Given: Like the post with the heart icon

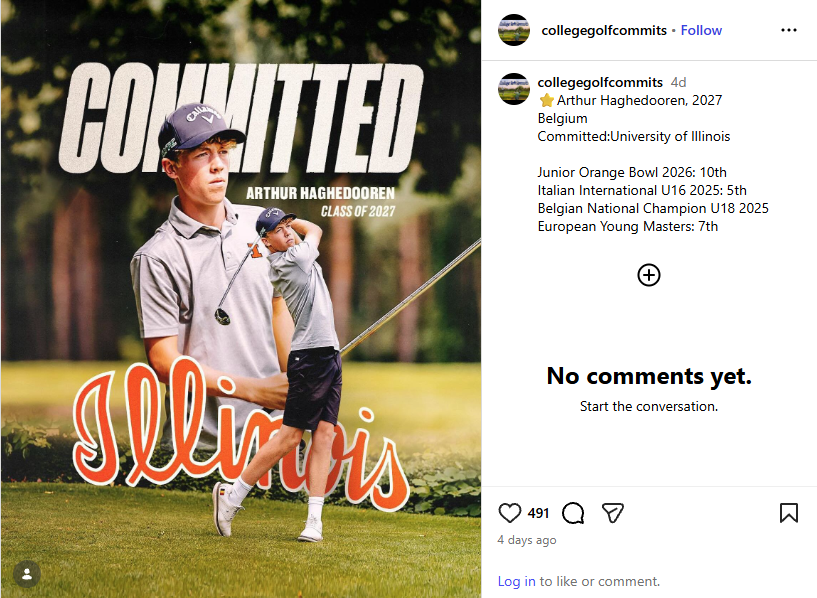Looking at the screenshot, I should point(510,513).
